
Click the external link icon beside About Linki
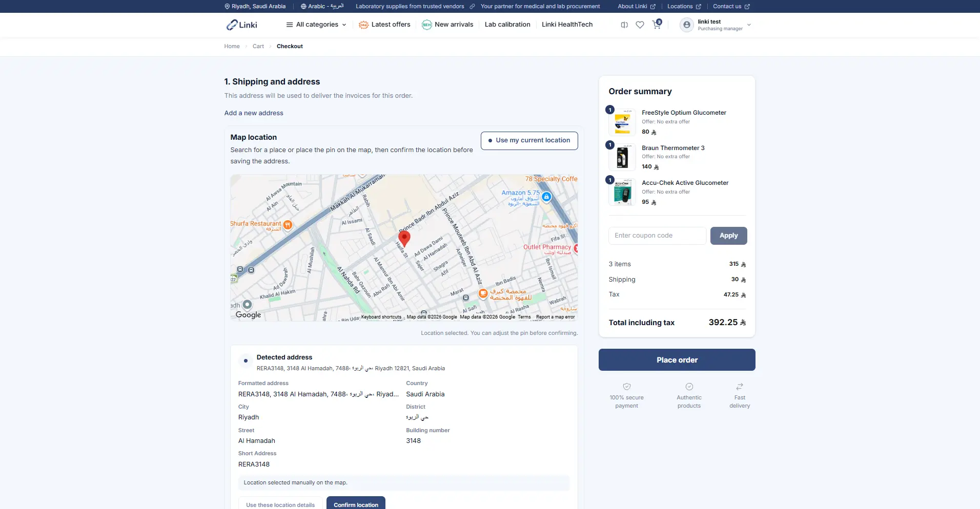click(x=653, y=6)
